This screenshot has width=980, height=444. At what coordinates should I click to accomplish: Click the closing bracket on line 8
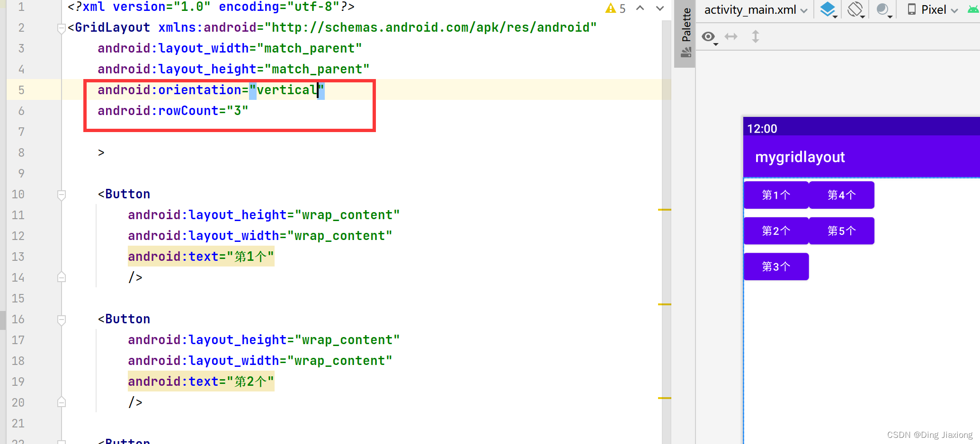pyautogui.click(x=101, y=152)
